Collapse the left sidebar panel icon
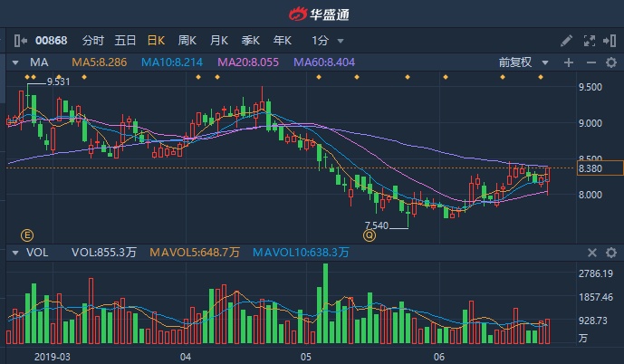This screenshot has height=364, width=624. pos(20,41)
